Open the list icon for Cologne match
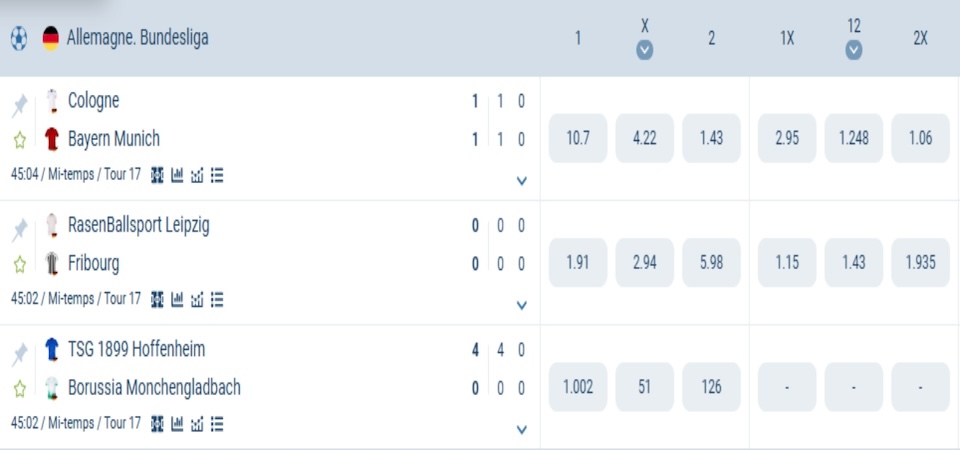The height and width of the screenshot is (450, 960). pyautogui.click(x=217, y=175)
